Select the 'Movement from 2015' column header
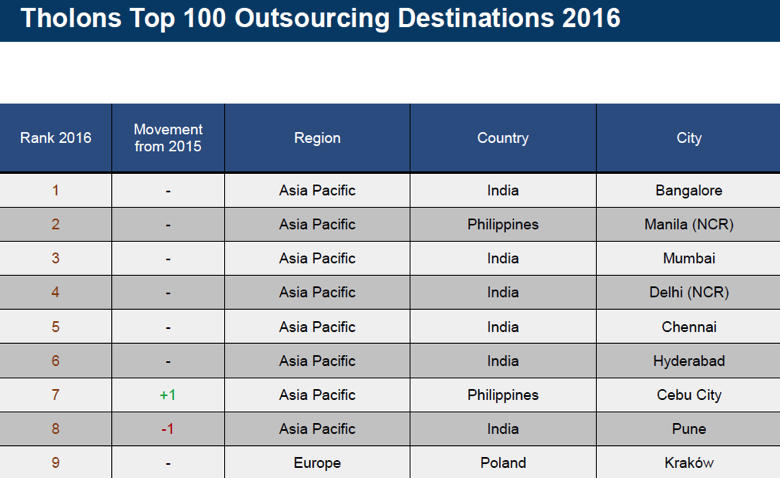This screenshot has height=478, width=780. point(168,138)
